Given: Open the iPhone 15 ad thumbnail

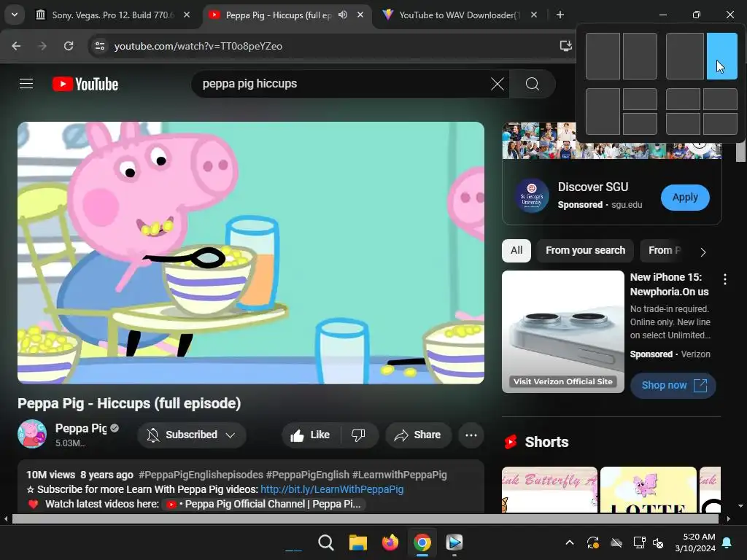Looking at the screenshot, I should coord(563,332).
